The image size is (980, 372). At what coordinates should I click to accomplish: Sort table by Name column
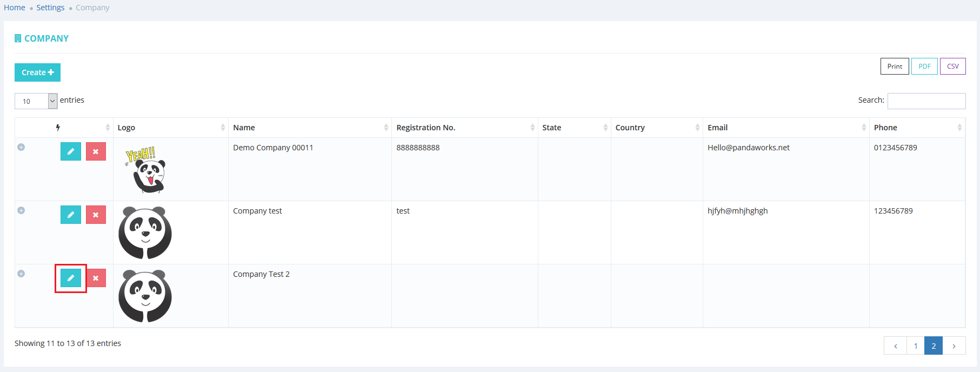[x=310, y=128]
